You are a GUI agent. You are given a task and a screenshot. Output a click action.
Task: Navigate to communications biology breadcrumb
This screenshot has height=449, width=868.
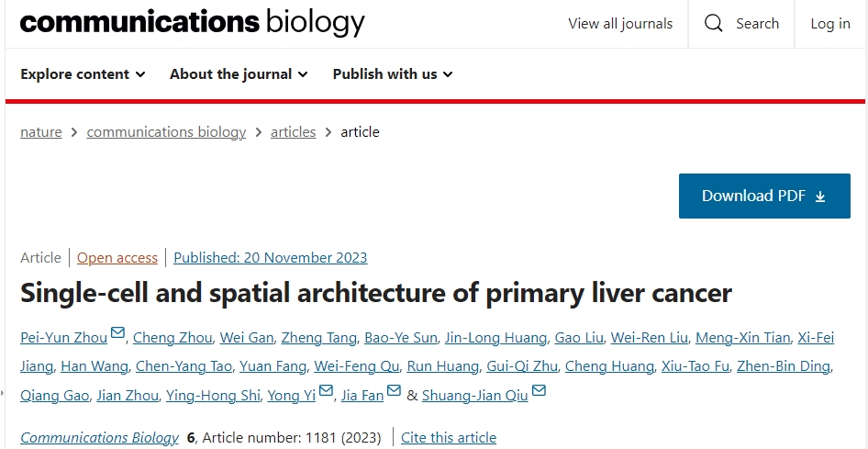(166, 132)
